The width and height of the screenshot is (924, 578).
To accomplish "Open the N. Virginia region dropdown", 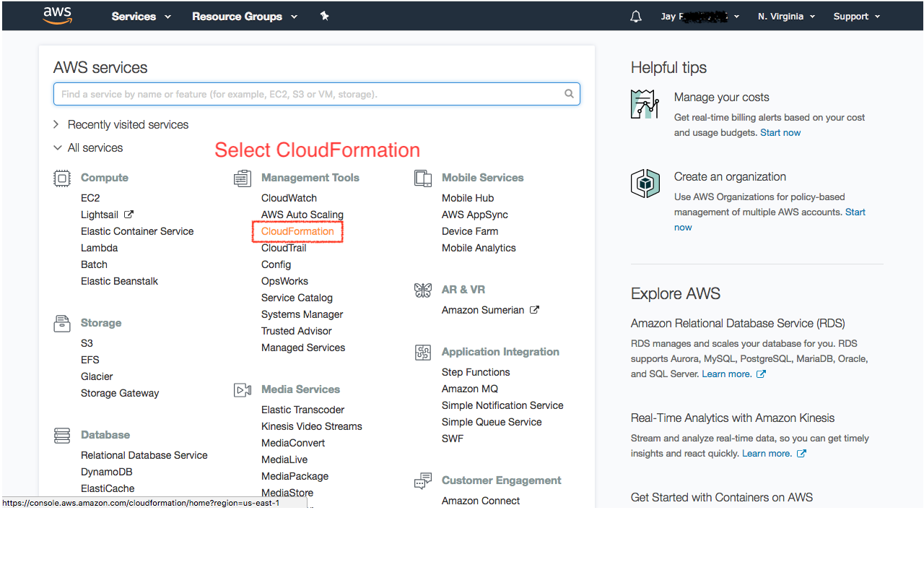I will tap(786, 17).
